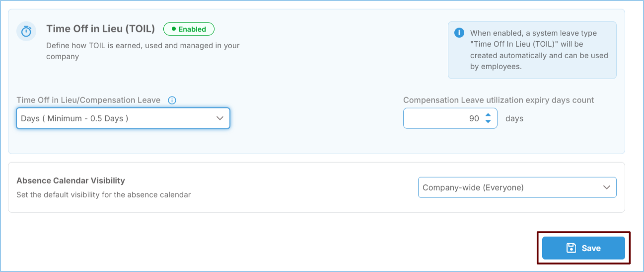The width and height of the screenshot is (644, 272).
Task: Save the leave settings
Action: (583, 248)
